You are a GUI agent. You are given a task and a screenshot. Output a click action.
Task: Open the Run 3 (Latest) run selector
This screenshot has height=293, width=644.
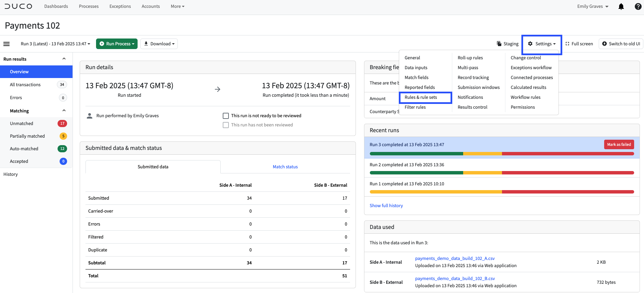click(x=56, y=44)
